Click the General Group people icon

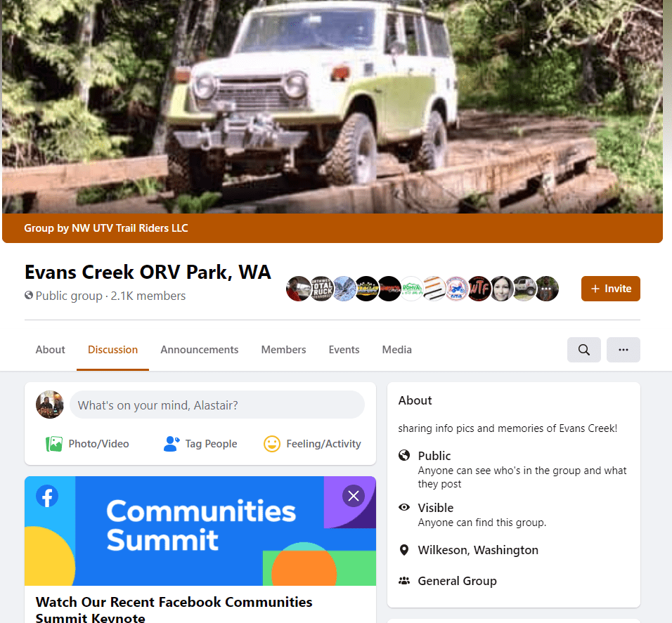click(x=404, y=581)
